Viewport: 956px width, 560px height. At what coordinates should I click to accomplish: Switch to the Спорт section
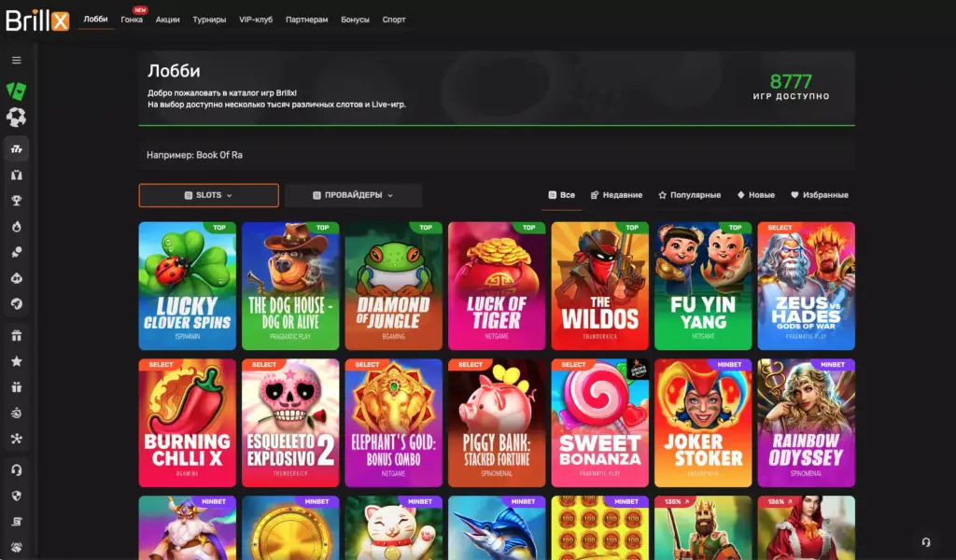pos(394,18)
